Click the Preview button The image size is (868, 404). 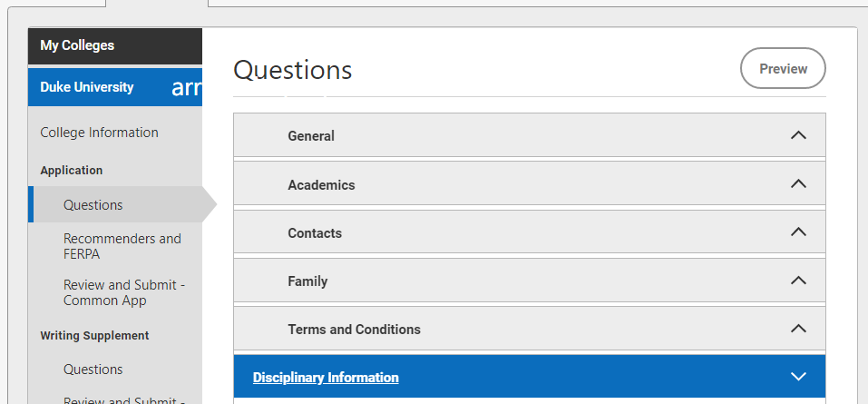(783, 68)
